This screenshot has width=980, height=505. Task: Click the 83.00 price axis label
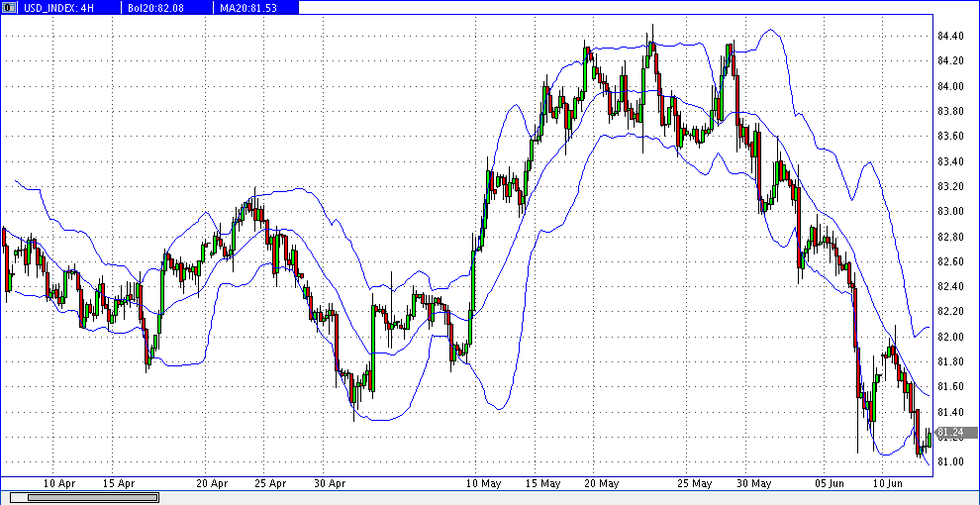click(950, 211)
